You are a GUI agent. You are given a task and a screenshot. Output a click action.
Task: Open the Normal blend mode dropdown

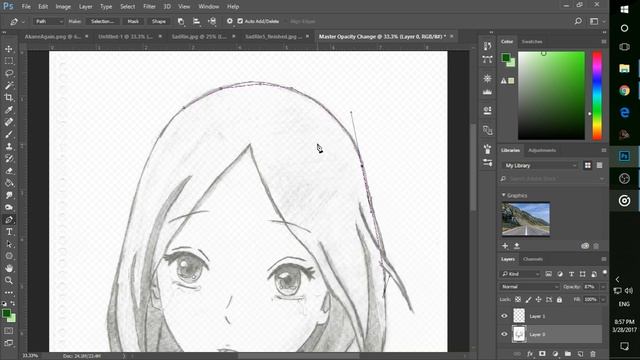pyautogui.click(x=529, y=287)
